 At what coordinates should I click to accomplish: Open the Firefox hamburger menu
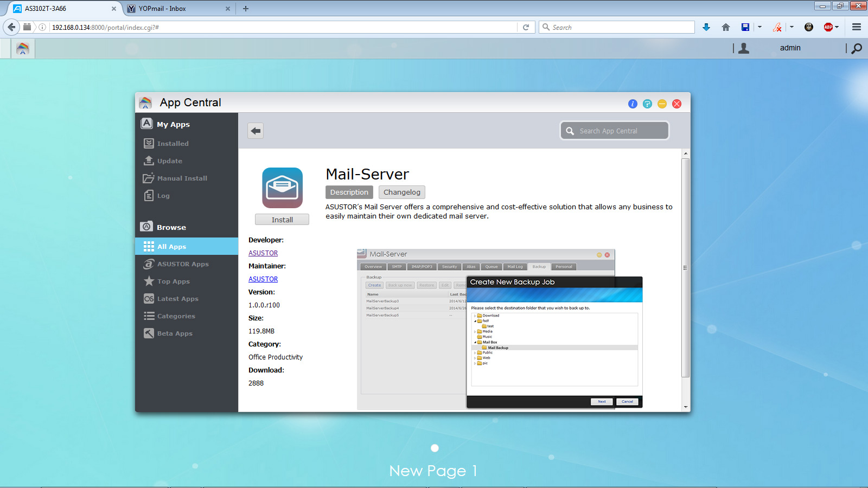pos(857,27)
